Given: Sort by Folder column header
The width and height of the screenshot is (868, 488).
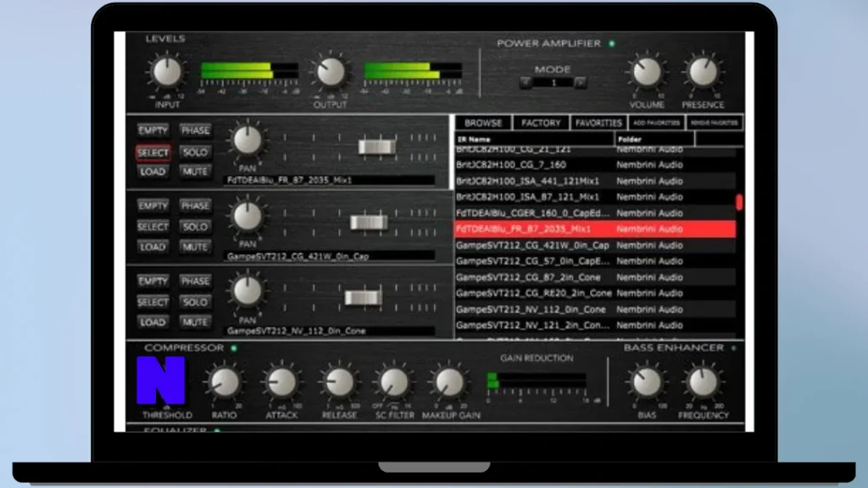Looking at the screenshot, I should click(654, 140).
